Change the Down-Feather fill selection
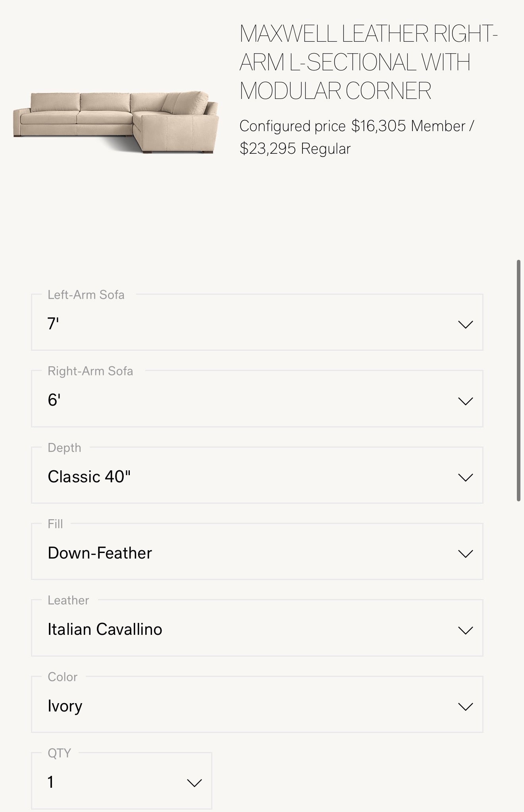This screenshot has height=812, width=524. pyautogui.click(x=256, y=551)
